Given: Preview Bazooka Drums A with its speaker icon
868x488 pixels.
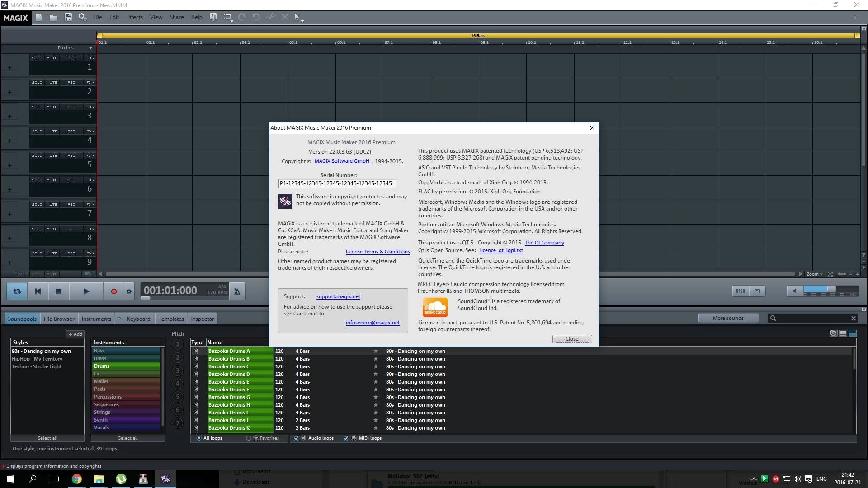Looking at the screenshot, I should (x=196, y=351).
